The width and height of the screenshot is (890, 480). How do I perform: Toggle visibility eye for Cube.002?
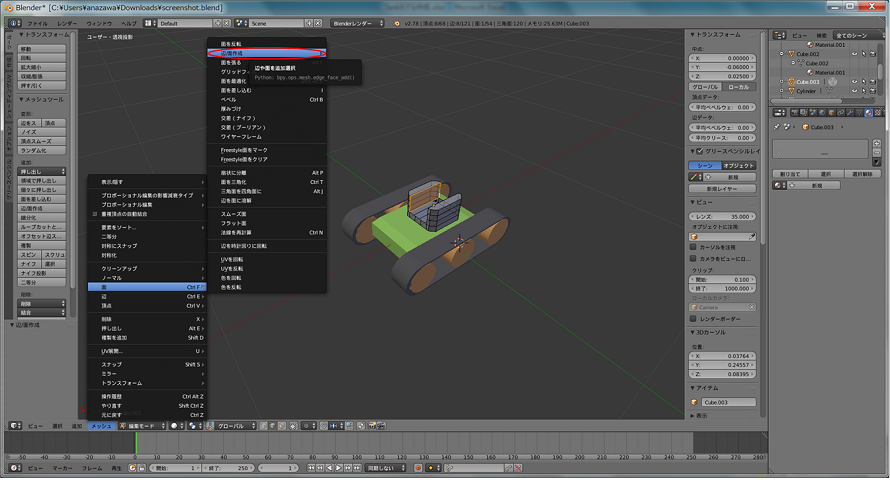click(856, 54)
